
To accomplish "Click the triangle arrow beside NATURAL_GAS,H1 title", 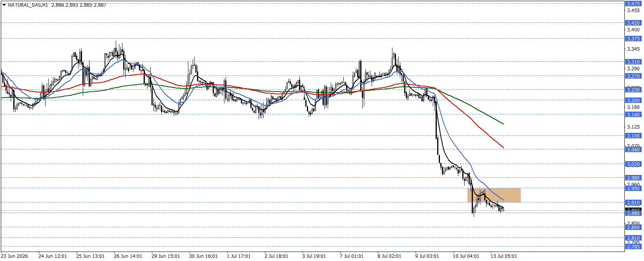I will tap(4, 5).
